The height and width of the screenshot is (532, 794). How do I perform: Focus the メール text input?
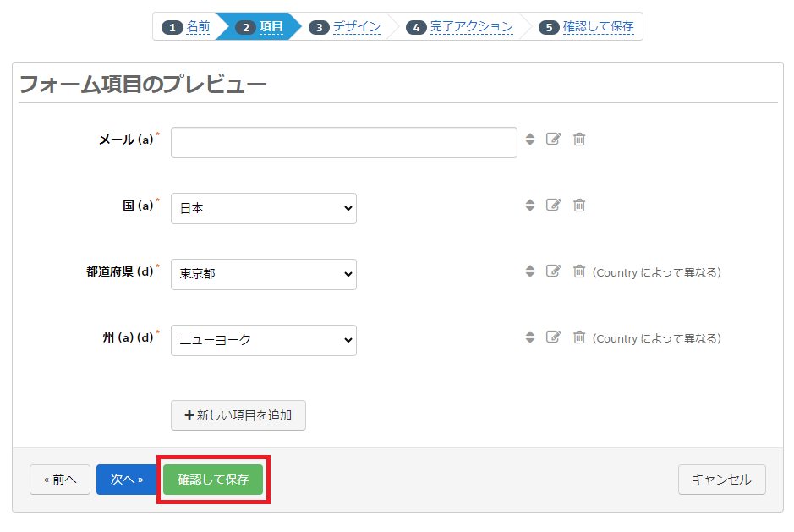(344, 142)
